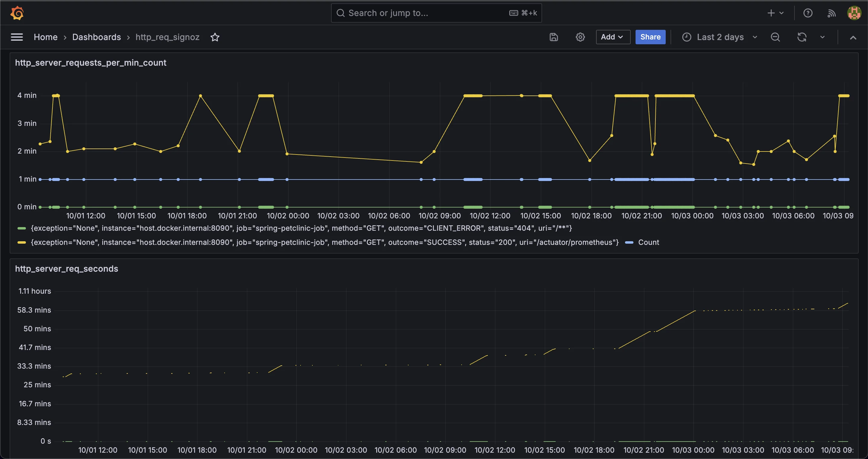Image resolution: width=868 pixels, height=459 pixels.
Task: Collapse the top toolbar with chevron up
Action: tap(853, 37)
